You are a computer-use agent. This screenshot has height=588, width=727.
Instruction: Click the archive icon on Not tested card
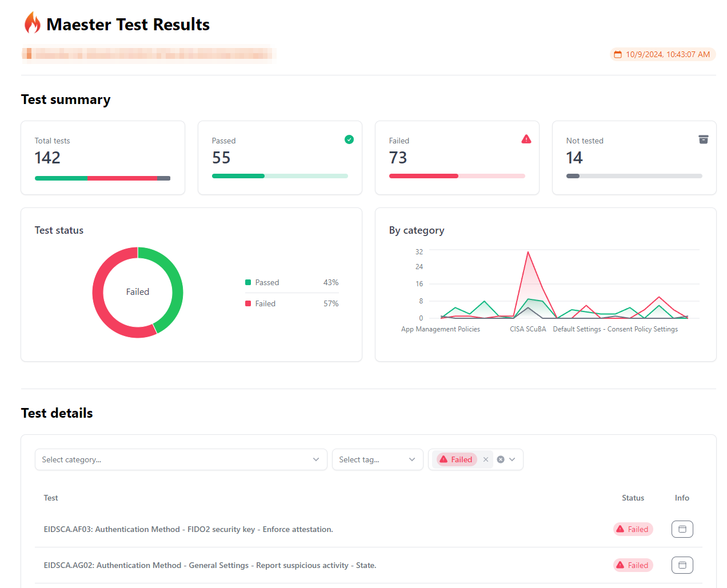pyautogui.click(x=703, y=139)
